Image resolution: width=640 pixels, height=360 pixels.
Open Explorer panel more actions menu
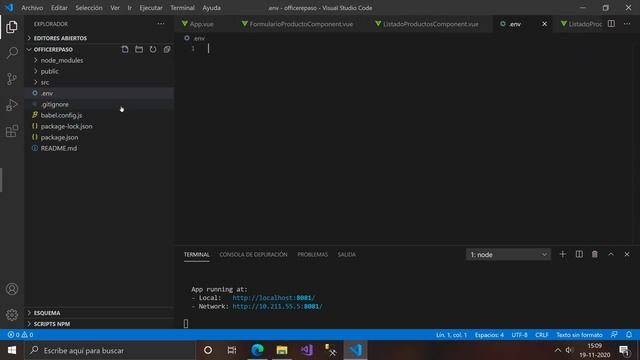tap(161, 24)
